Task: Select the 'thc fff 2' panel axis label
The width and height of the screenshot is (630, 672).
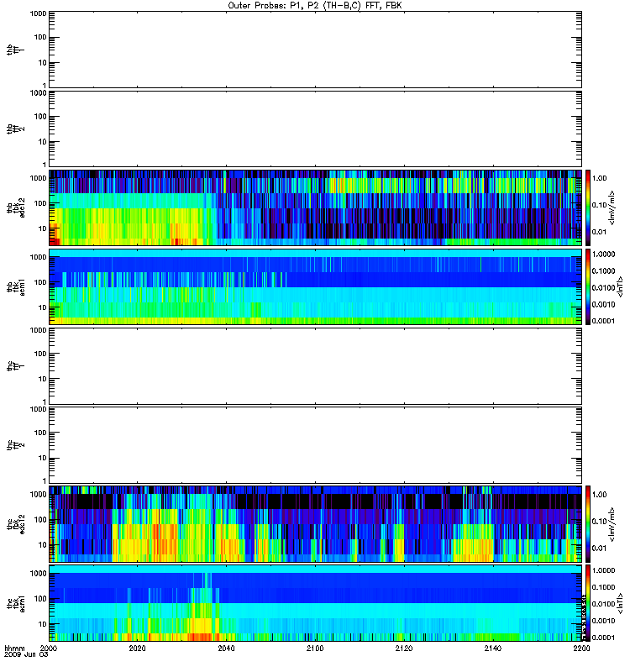Action: point(15,445)
